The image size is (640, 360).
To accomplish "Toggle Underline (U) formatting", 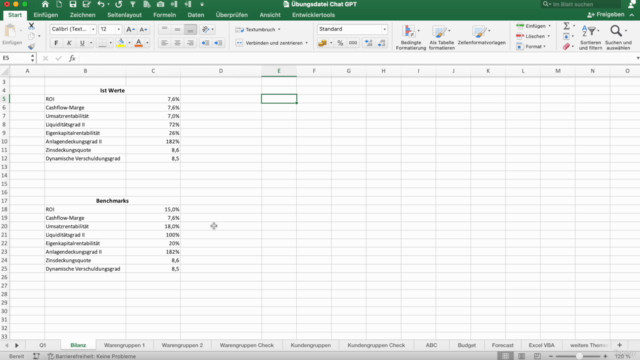I will pyautogui.click(x=82, y=43).
